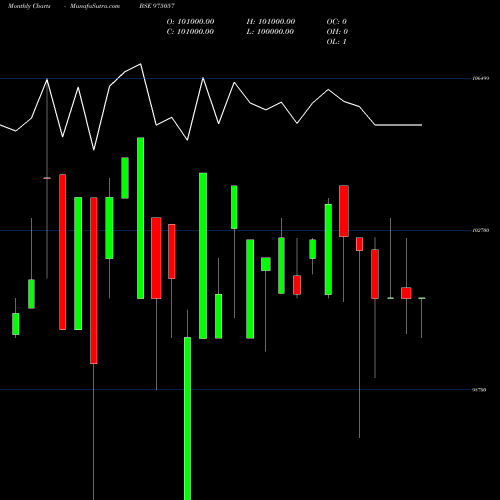Select the high value 'H: 101000.00'

[271, 22]
